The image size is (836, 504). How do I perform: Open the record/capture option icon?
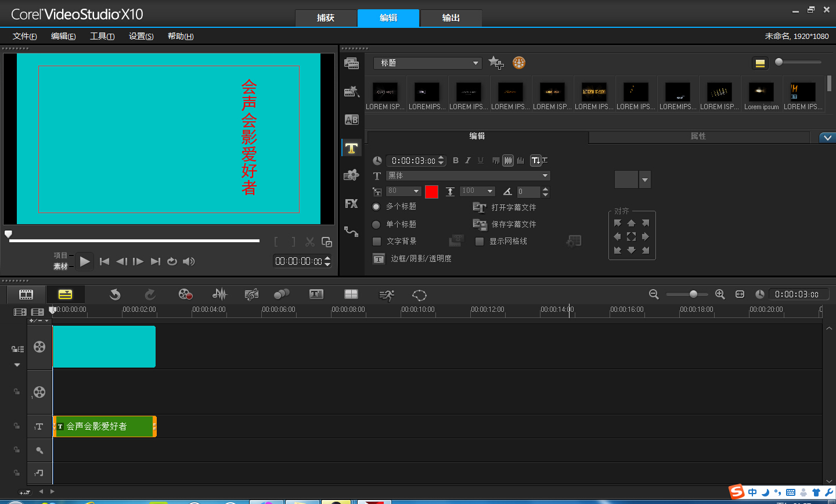point(185,294)
